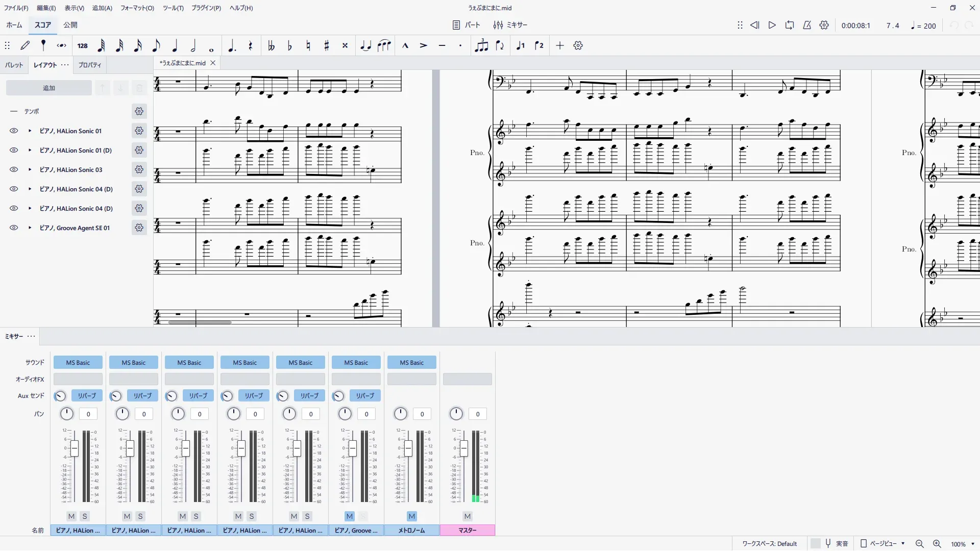Open the フォーマット menu
Viewport: 980px width, 551px height.
[x=137, y=8]
